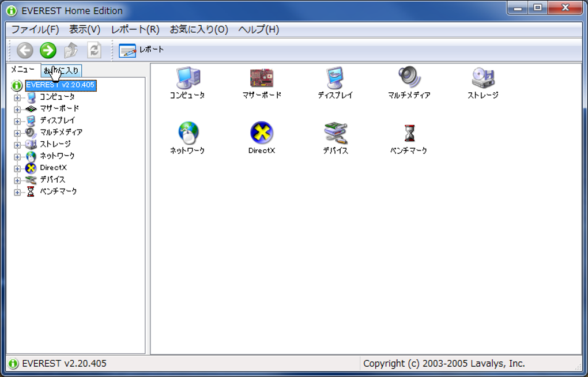This screenshot has height=377, width=588.
Task: Open the デバイス icon in the main pane
Action: click(336, 138)
